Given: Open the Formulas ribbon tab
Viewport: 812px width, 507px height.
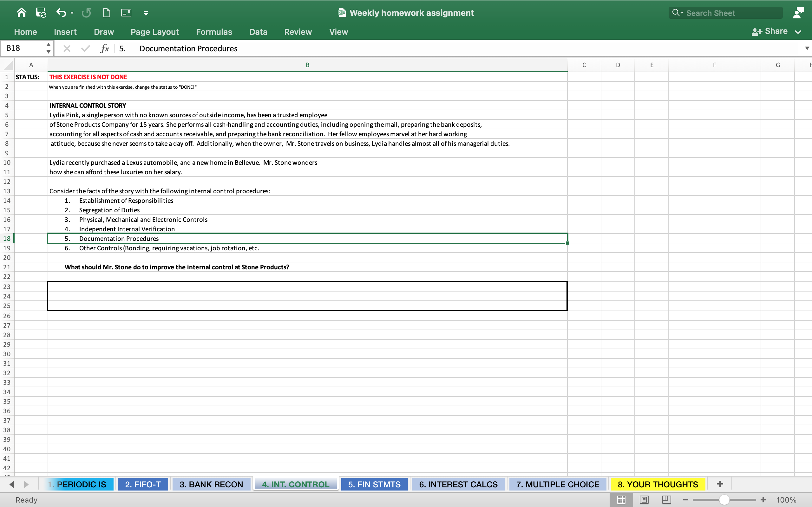Looking at the screenshot, I should coord(214,32).
